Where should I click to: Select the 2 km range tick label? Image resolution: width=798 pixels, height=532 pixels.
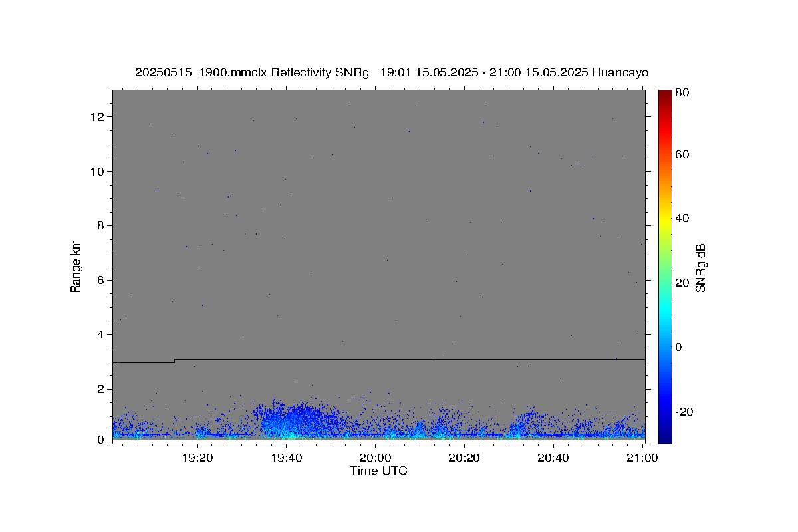tap(102, 389)
